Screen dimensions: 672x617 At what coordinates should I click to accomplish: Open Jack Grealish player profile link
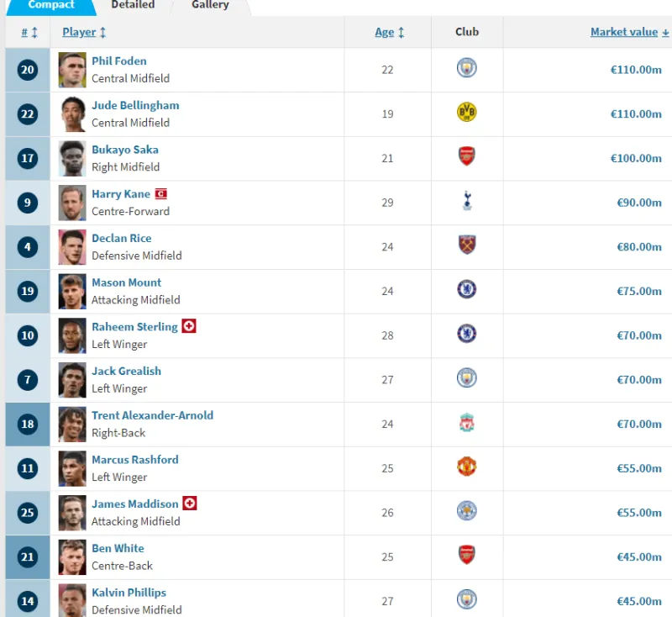(x=127, y=372)
